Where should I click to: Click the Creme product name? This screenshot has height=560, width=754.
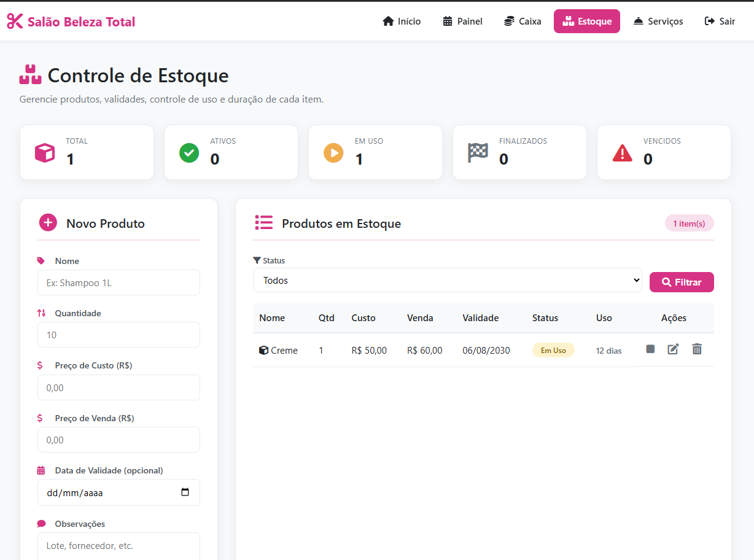click(284, 351)
